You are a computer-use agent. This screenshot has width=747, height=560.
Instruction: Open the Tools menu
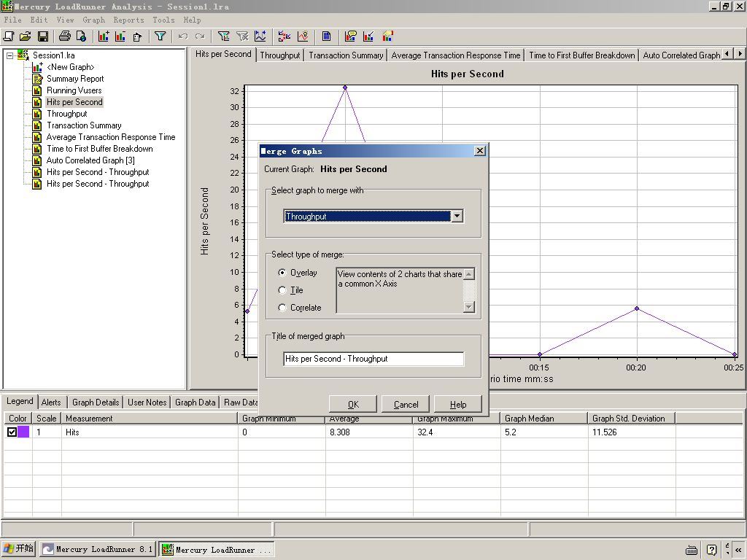point(163,20)
